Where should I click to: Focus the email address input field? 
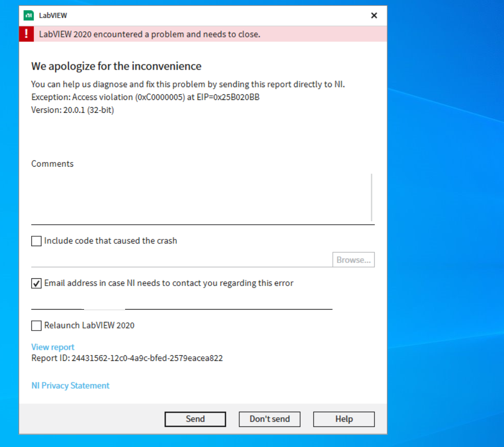182,302
